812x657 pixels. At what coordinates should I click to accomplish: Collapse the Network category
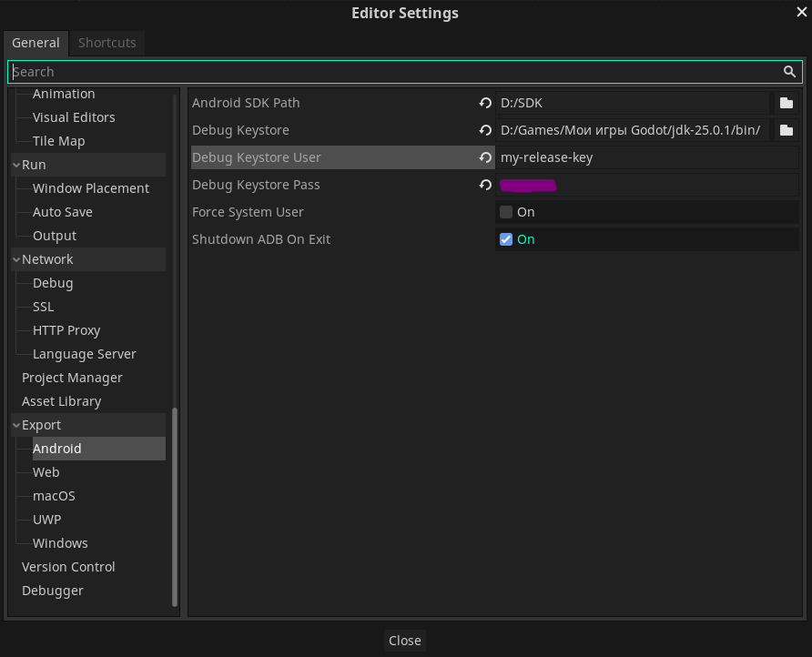[x=15, y=259]
